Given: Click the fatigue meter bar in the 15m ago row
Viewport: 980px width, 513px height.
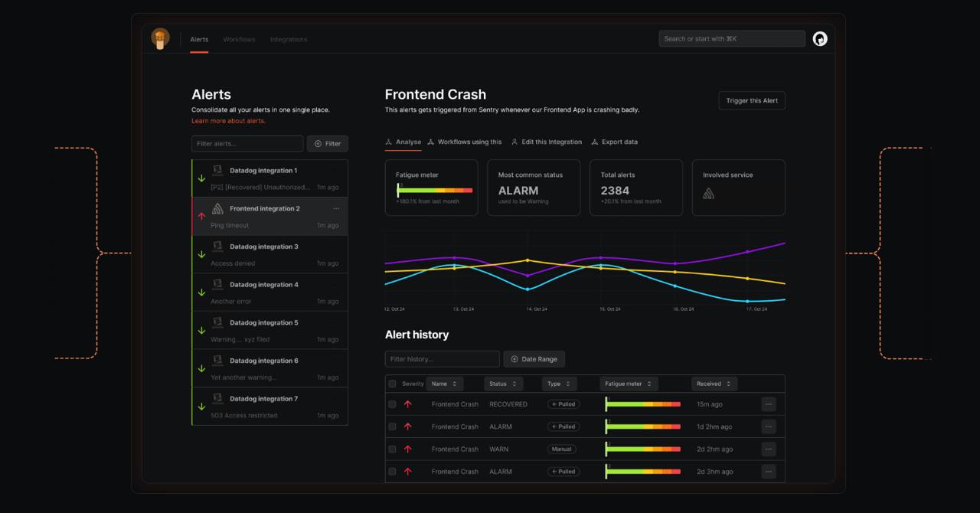Looking at the screenshot, I should point(643,404).
